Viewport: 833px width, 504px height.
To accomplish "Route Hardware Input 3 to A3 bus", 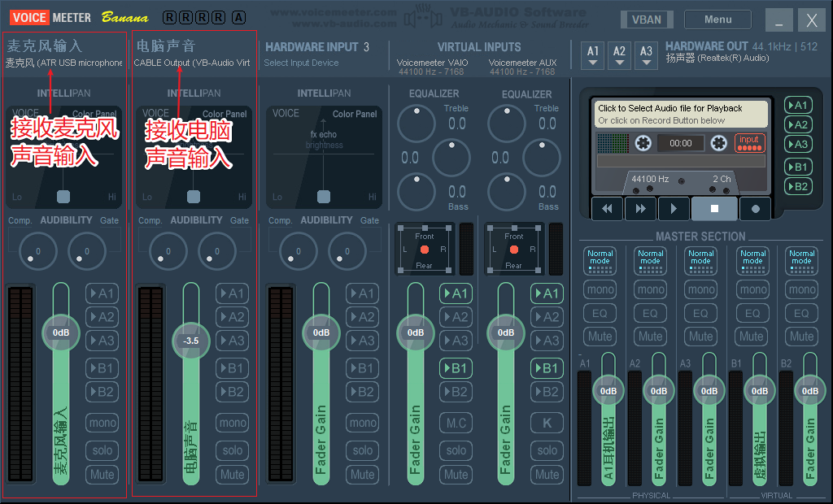I will pyautogui.click(x=362, y=341).
